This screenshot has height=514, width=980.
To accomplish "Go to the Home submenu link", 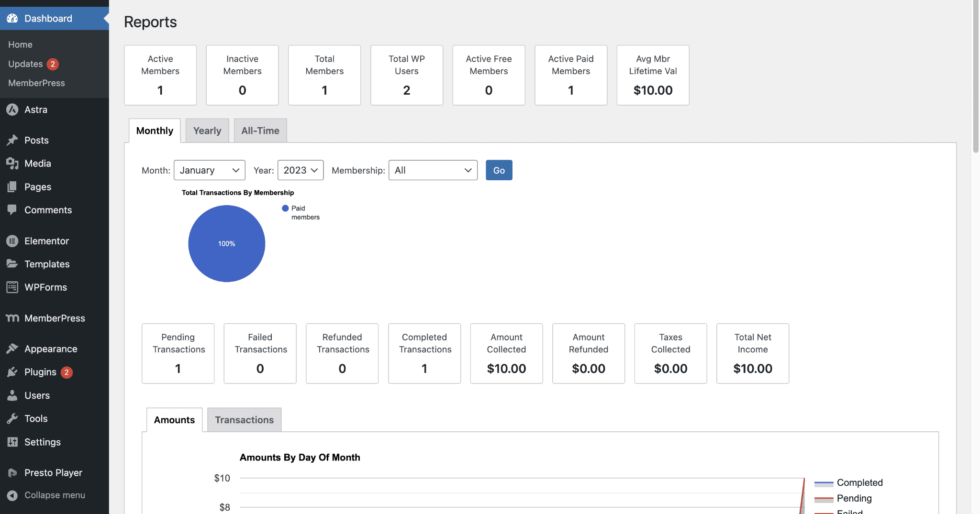I will (x=20, y=44).
